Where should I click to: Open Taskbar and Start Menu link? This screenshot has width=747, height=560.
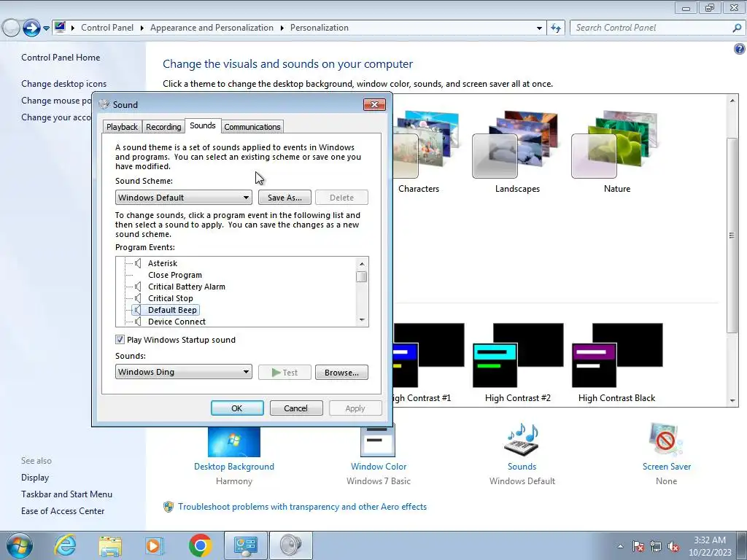[66, 494]
